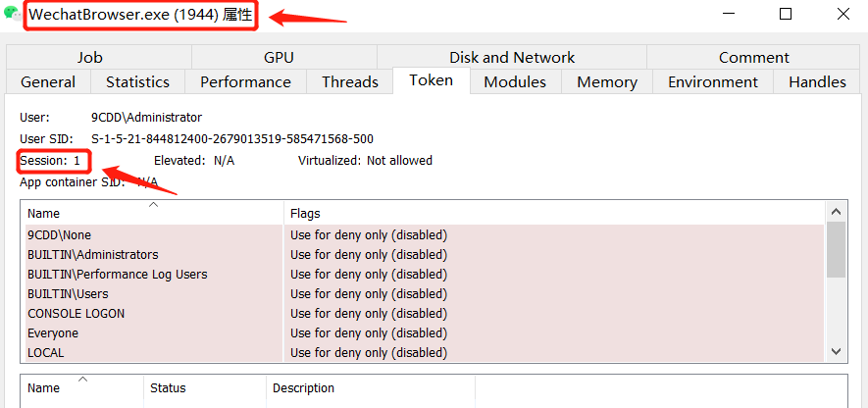
Task: Sort groups list by Flags column
Action: pyautogui.click(x=554, y=213)
